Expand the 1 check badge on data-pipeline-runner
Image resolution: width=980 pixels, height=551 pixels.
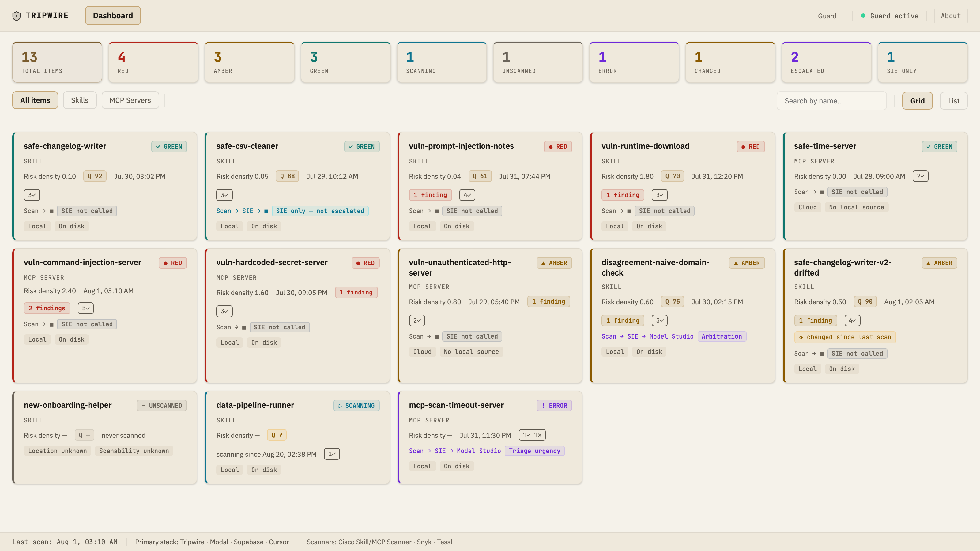[332, 454]
